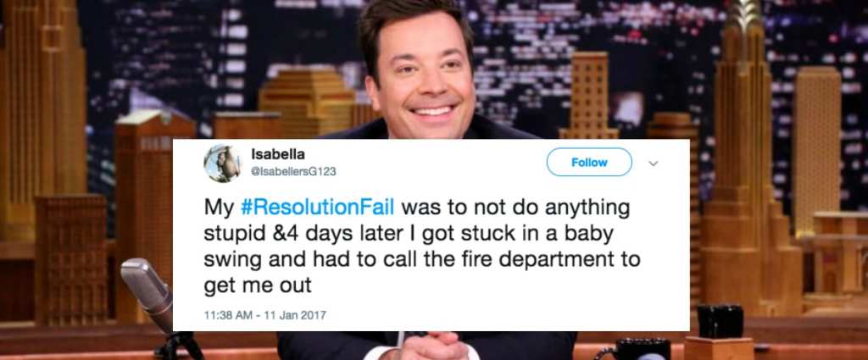Click the small wooden box on desk
The image size is (868, 360).
[x=719, y=348]
